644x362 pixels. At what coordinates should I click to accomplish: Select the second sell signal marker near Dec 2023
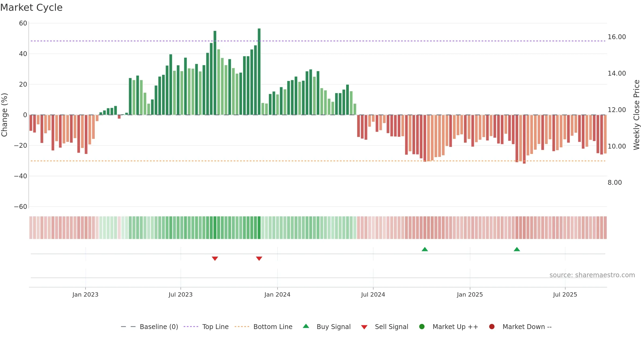click(259, 258)
